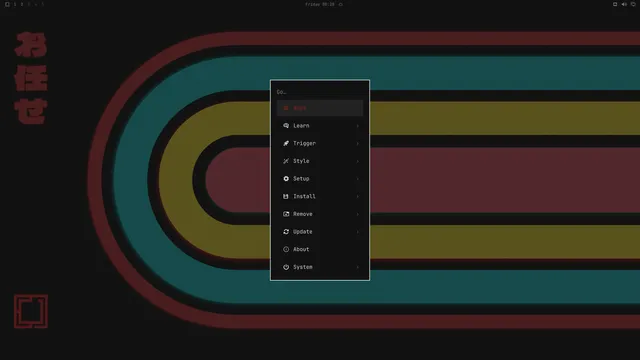Open the Omarchy logo in top bar
Screen dimensions: 640x360
[7, 4]
